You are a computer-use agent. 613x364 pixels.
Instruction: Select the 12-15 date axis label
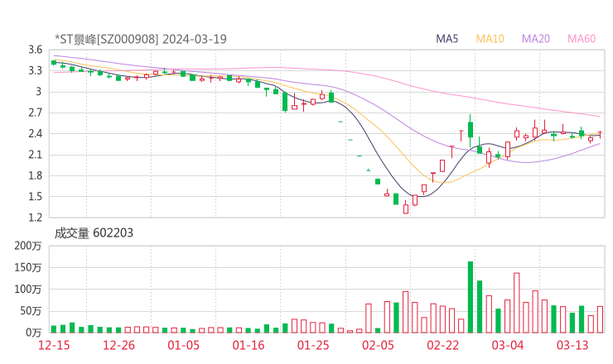coord(54,345)
